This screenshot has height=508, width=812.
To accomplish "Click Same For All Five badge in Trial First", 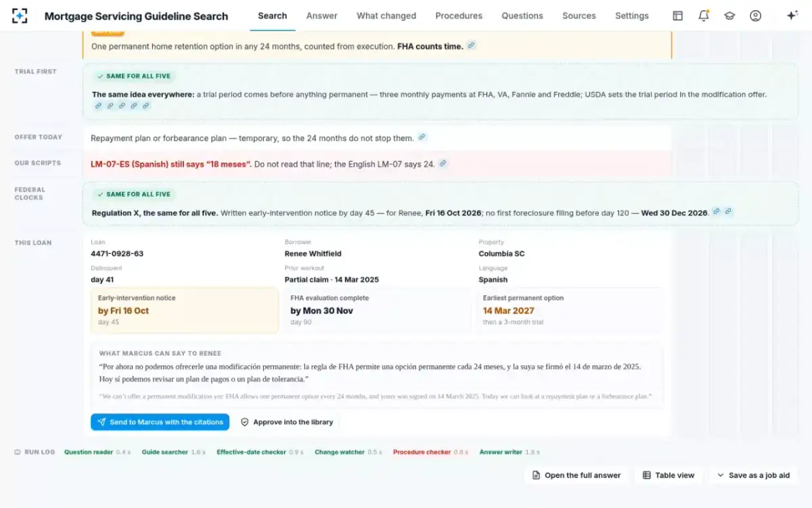I will (x=133, y=76).
